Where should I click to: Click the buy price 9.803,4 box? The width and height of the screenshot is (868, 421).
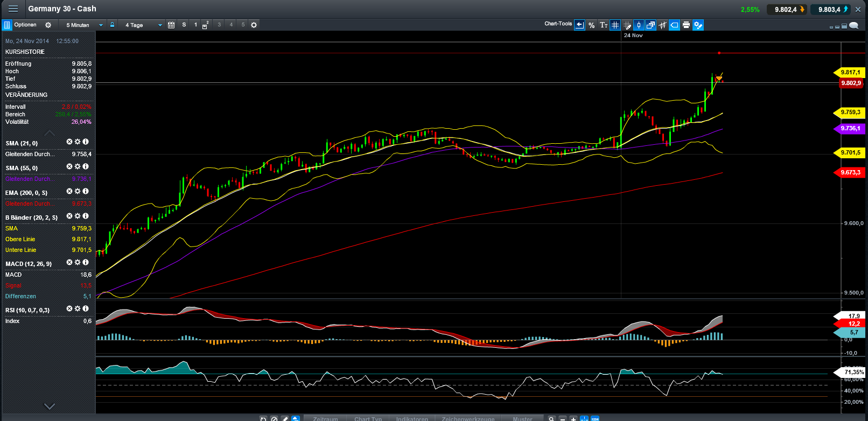click(830, 9)
